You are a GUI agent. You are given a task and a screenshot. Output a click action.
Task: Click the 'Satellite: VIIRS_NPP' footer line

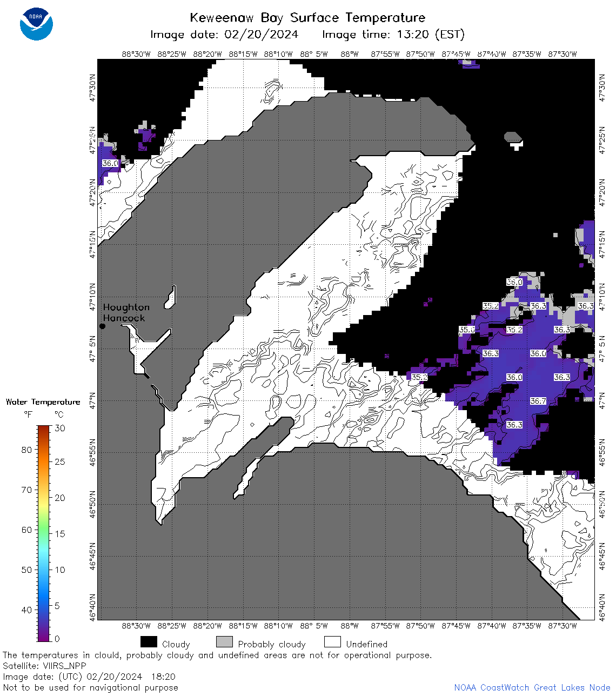coord(44,666)
